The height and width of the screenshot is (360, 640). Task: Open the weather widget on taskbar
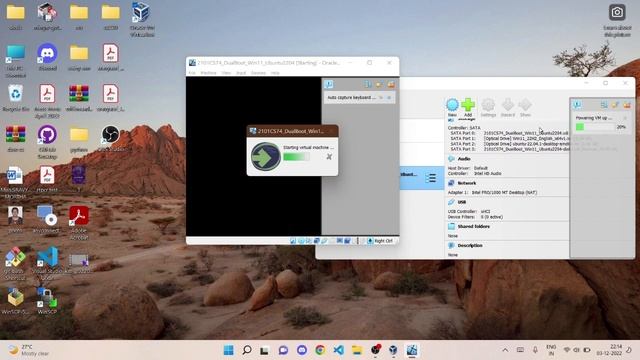(29, 350)
